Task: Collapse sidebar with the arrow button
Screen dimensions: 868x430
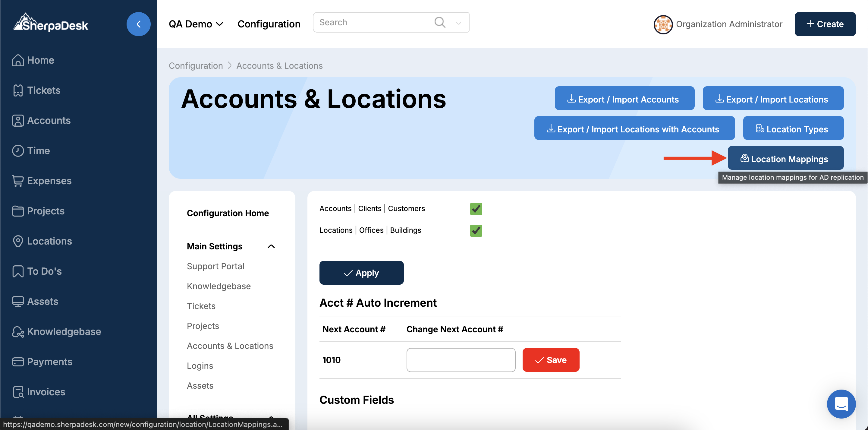Action: pyautogui.click(x=139, y=24)
